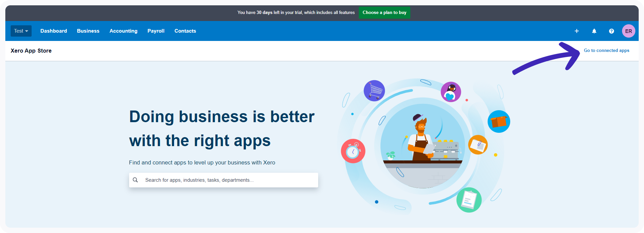Open the Payroll menu
Screen dimensions: 644x233
tap(156, 31)
